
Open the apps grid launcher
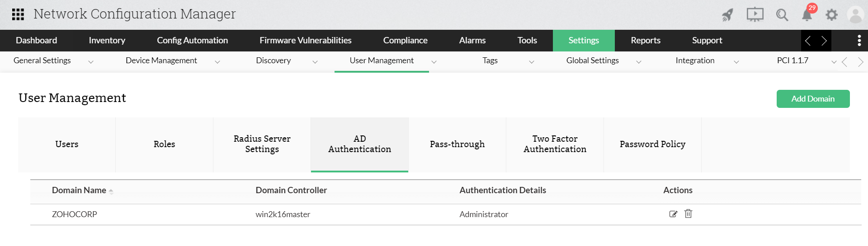(x=18, y=14)
